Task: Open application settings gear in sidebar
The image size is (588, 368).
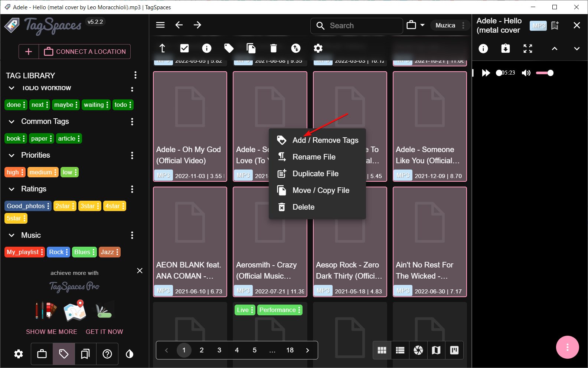Action: point(19,354)
